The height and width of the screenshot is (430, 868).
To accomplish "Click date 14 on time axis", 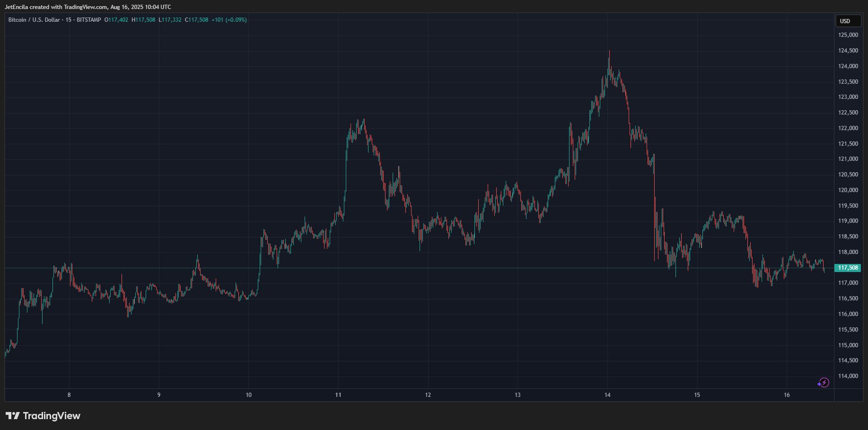I will pyautogui.click(x=607, y=395).
